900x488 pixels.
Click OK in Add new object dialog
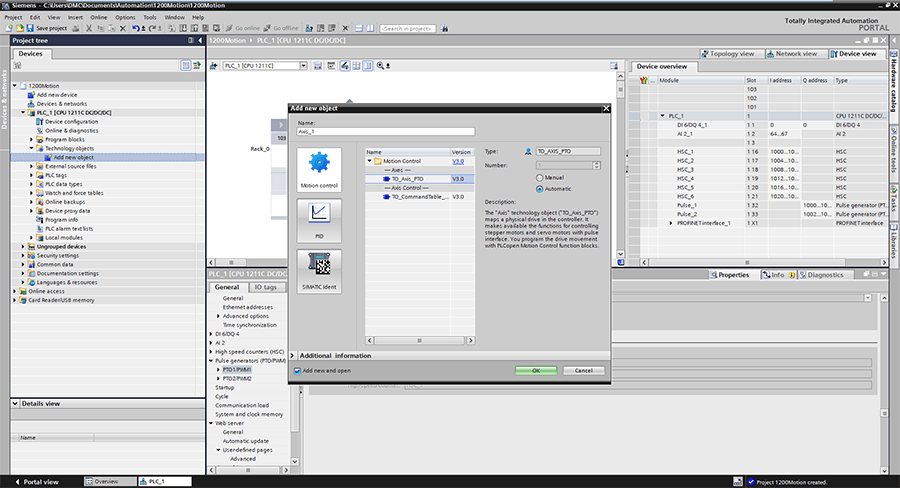[x=536, y=371]
